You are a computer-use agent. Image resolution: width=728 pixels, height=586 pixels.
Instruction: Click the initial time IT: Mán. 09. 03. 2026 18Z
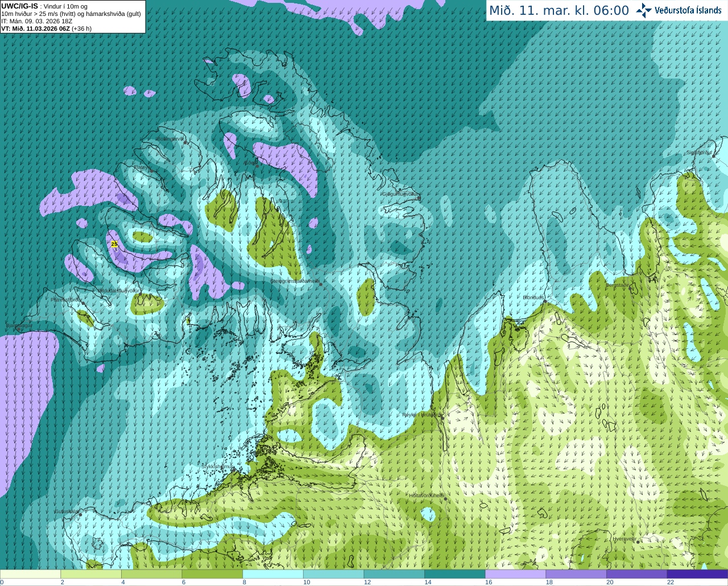point(36,21)
